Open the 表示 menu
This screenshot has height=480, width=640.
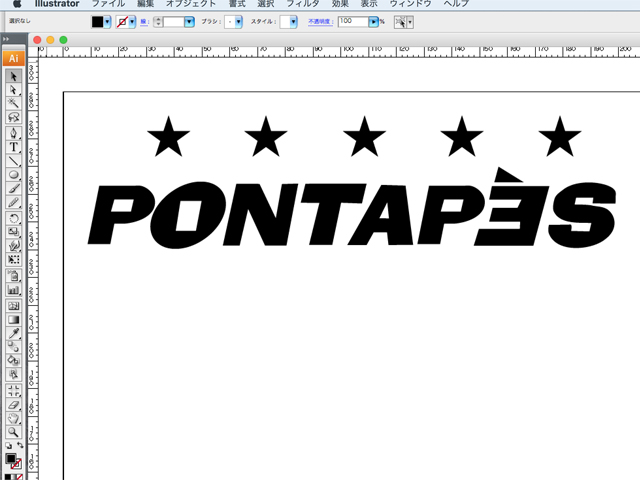(369, 4)
